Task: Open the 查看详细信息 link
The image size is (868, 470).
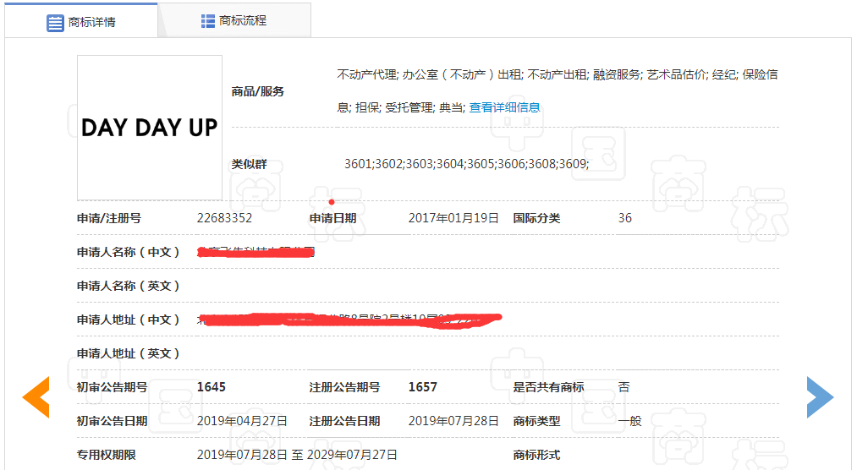Action: [504, 107]
